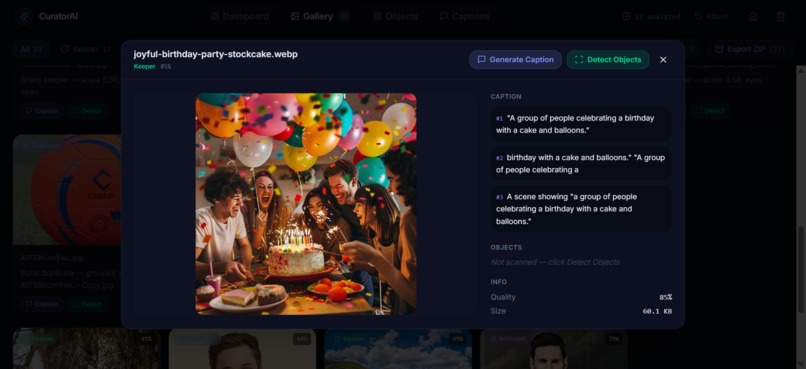Click the Size 60.1 KB value
This screenshot has width=806, height=369.
click(657, 311)
